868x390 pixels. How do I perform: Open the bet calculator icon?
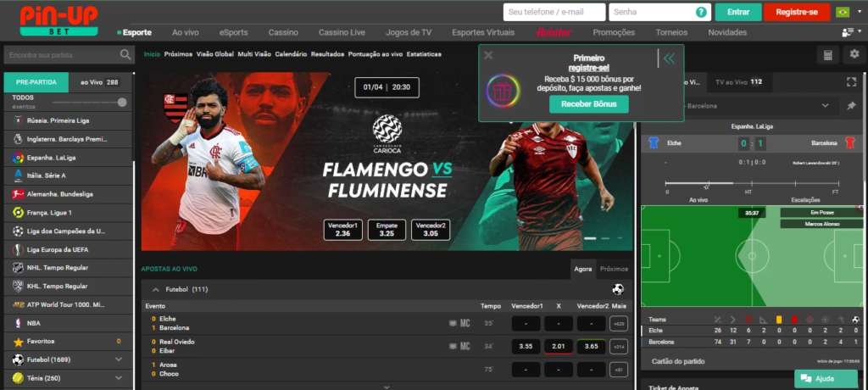pos(828,55)
